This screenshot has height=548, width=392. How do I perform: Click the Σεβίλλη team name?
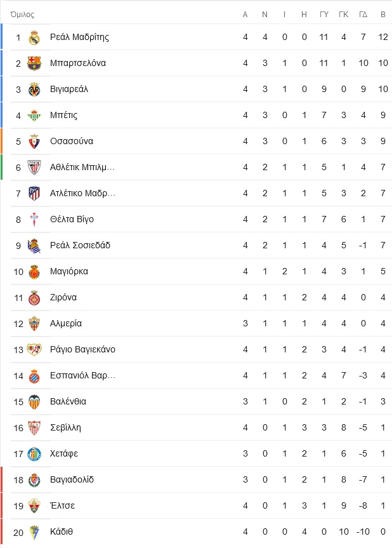point(65,427)
